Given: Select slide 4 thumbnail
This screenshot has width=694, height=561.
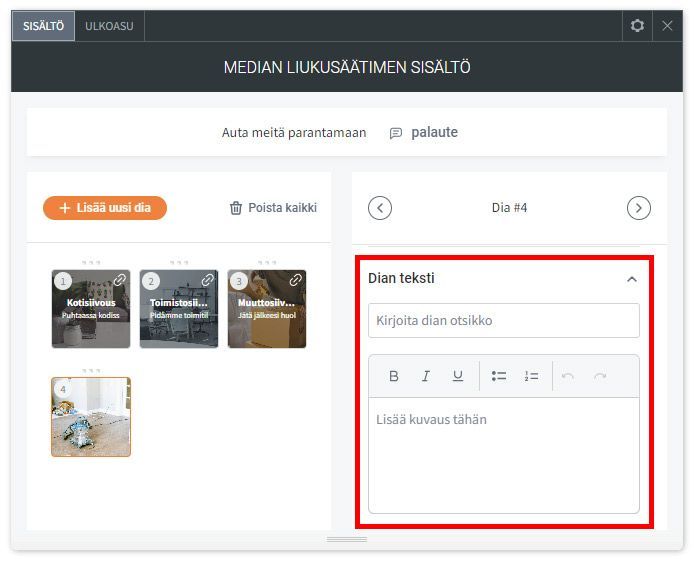Looking at the screenshot, I should 91,416.
